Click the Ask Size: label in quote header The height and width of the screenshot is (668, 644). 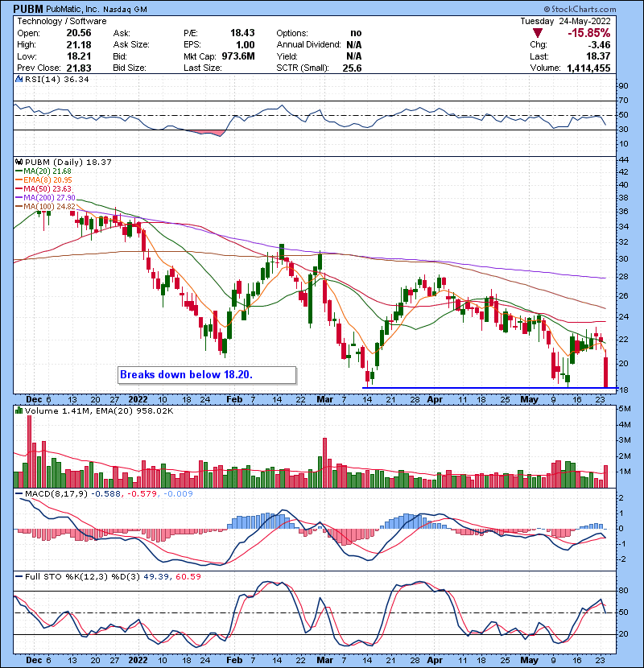pos(131,45)
